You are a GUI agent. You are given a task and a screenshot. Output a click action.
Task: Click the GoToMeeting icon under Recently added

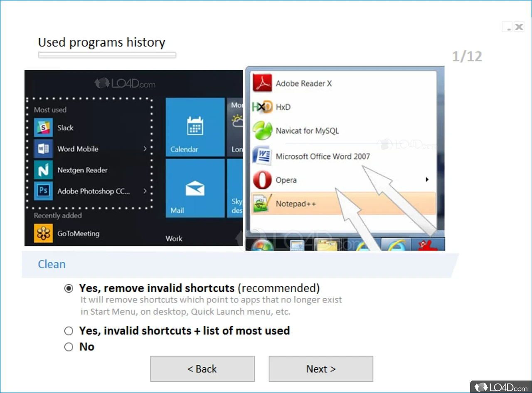click(x=43, y=233)
